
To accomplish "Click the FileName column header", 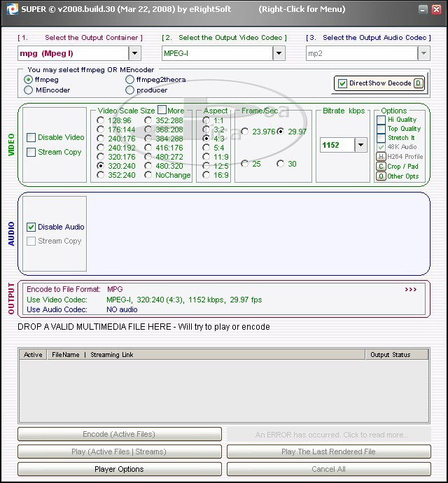I will tap(66, 355).
